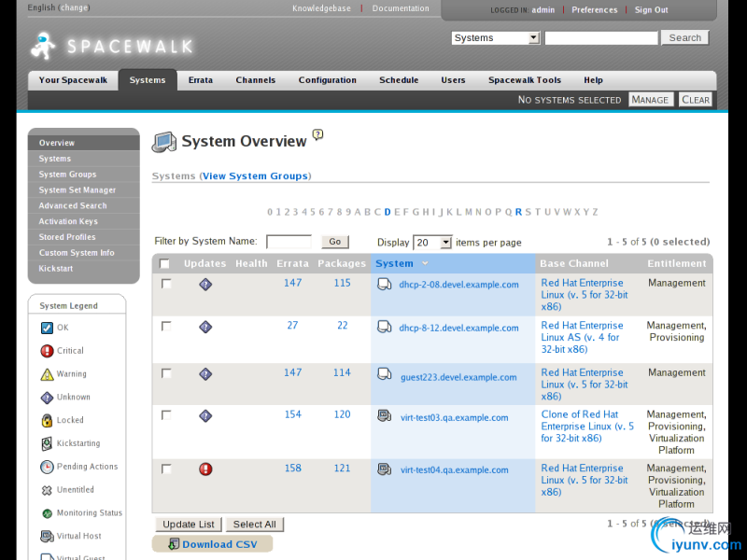This screenshot has height=560, width=747.
Task: Open errata count 147 for dhcp-2-08
Action: (292, 283)
